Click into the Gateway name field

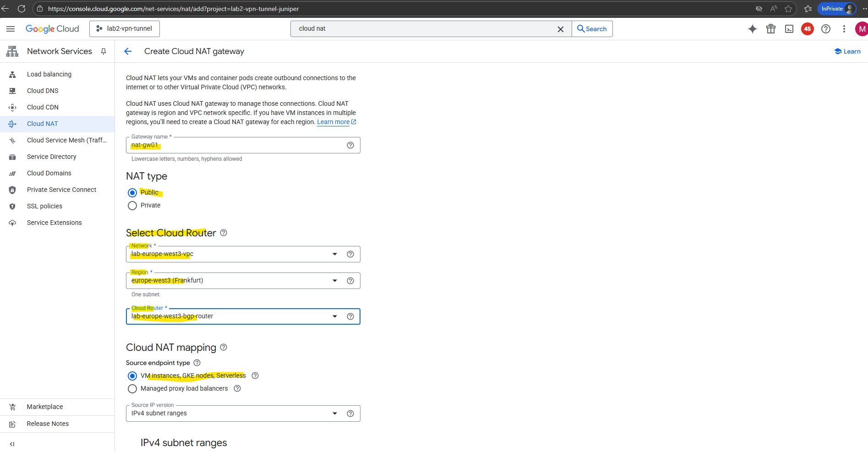pos(236,145)
